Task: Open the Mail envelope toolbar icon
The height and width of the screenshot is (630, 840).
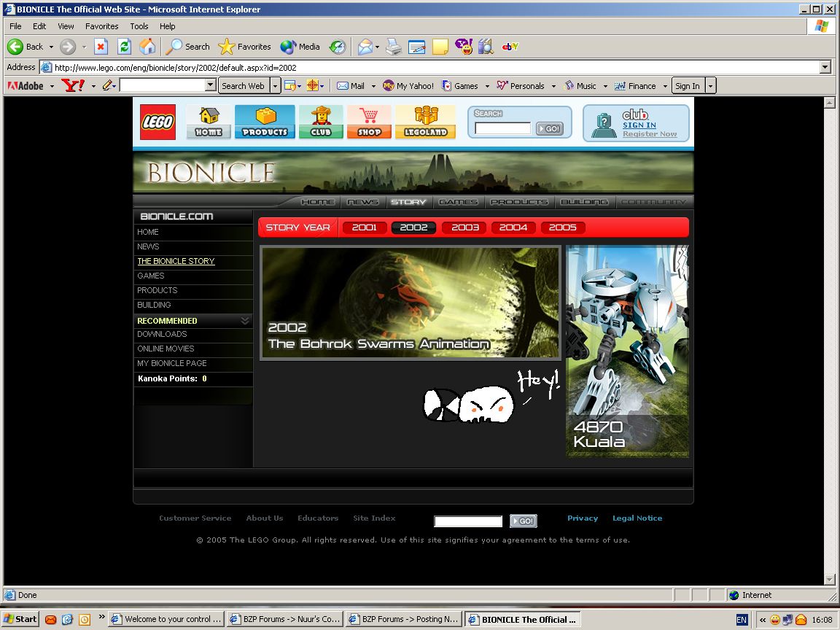Action: coord(365,47)
